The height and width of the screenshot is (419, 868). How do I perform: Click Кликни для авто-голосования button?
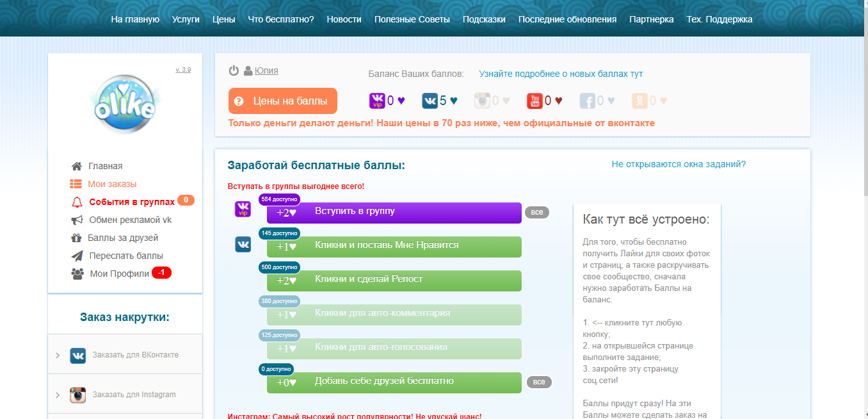[x=394, y=349]
